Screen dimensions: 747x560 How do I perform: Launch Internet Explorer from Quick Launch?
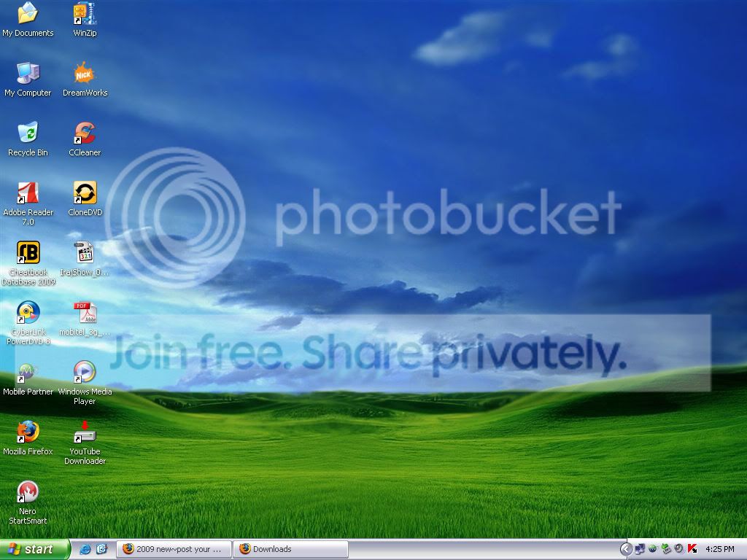pos(85,549)
